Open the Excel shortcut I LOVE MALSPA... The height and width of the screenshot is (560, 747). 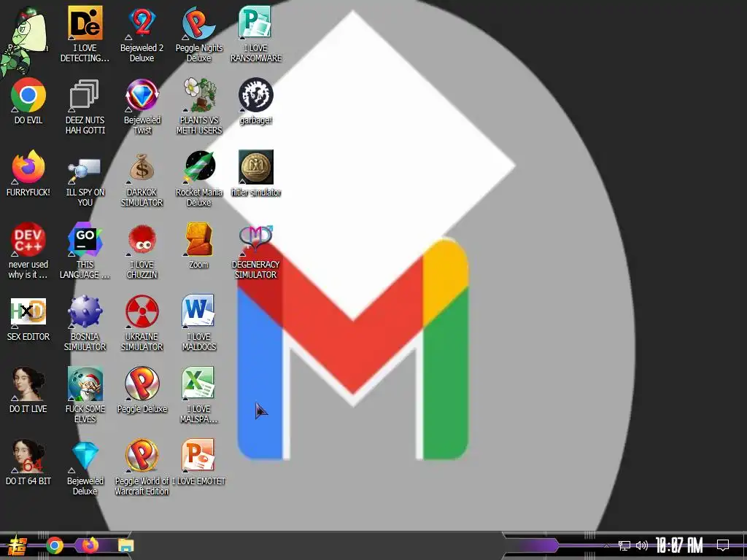[198, 384]
